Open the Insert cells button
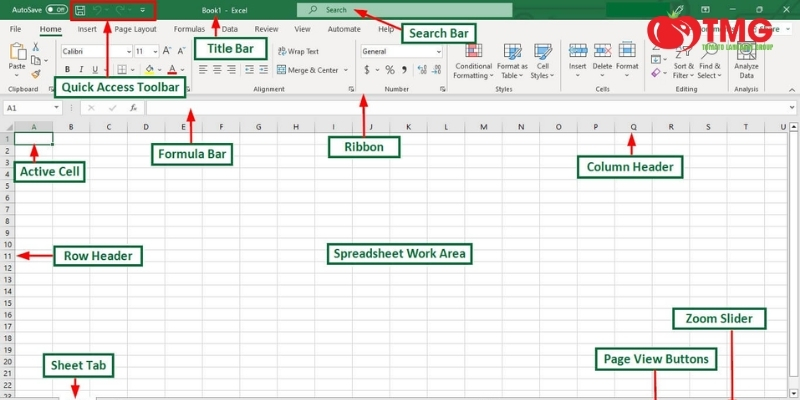The image size is (800, 400). pos(578,61)
